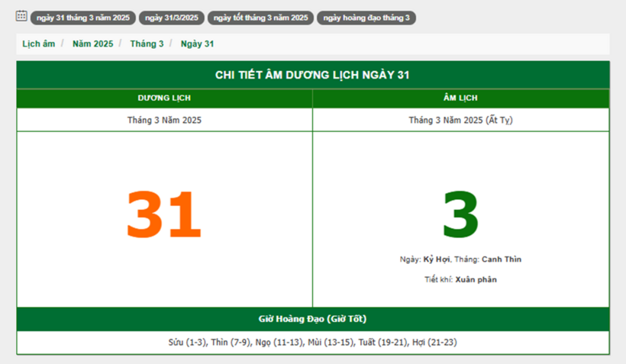The image size is (626, 364).
Task: Navigate to the 'Tháng 3' breadcrumb link
Action: point(147,44)
